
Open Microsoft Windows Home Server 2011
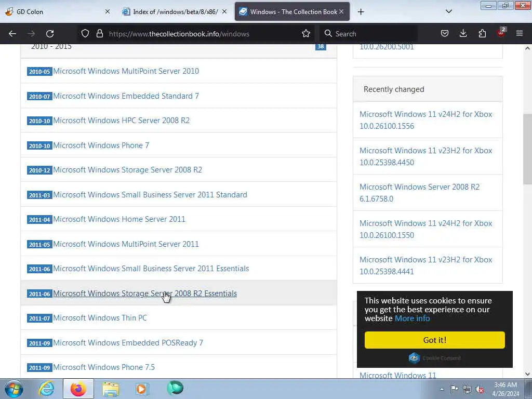(119, 219)
